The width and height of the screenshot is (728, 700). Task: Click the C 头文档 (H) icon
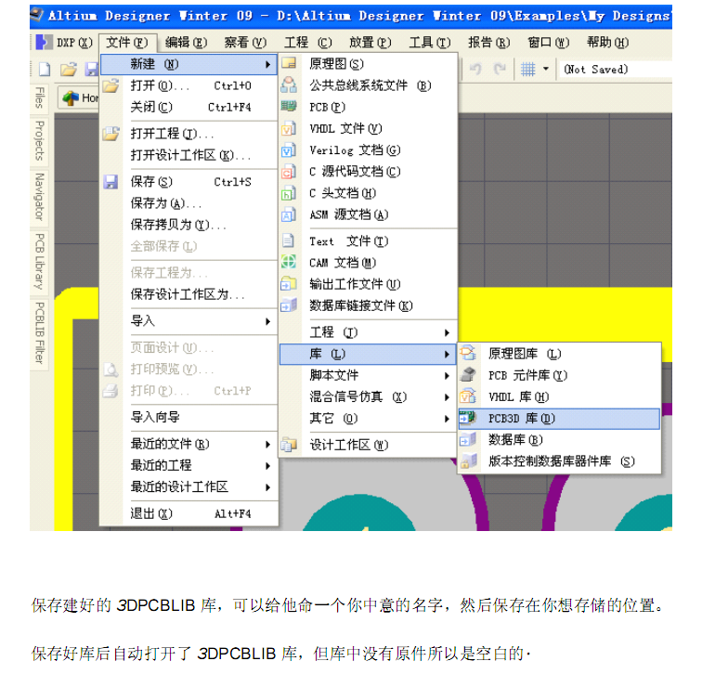(289, 193)
